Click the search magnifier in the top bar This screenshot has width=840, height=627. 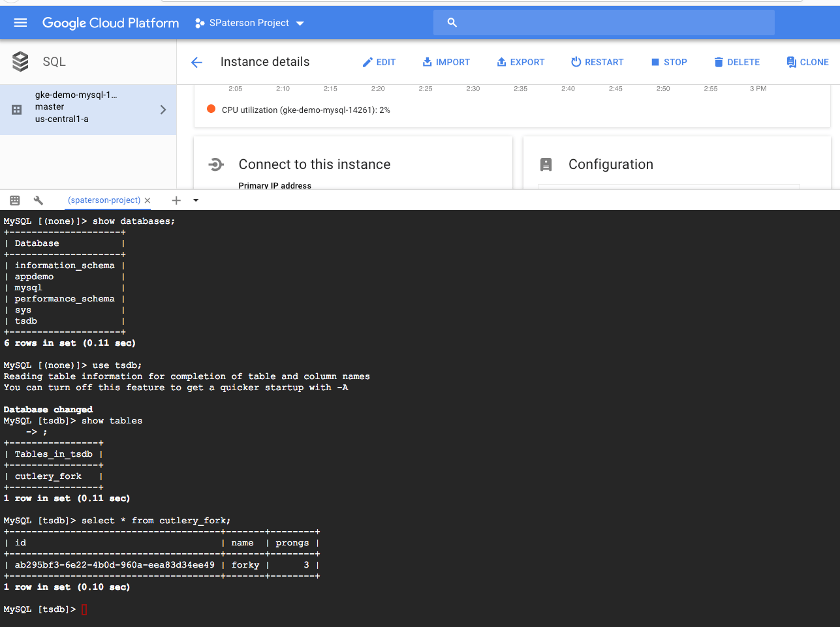tap(452, 22)
